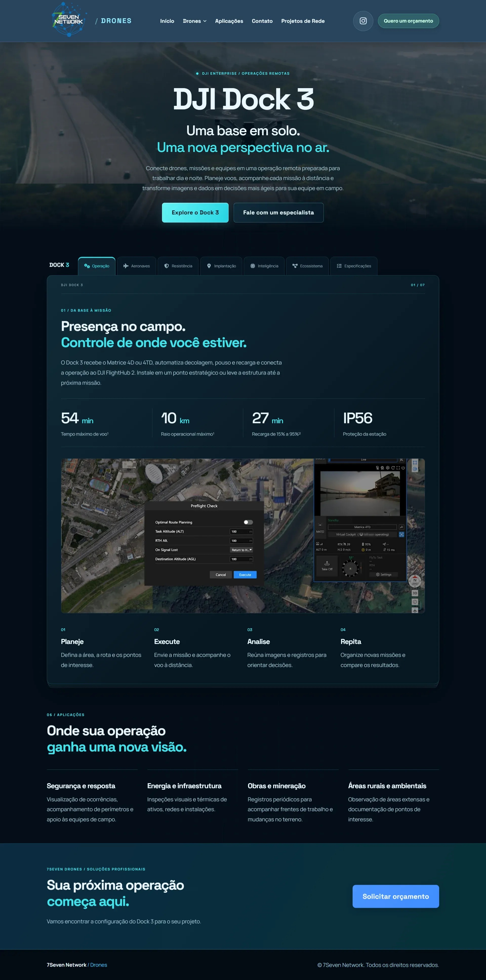Open the Contato menu item
The width and height of the screenshot is (486, 980).
(262, 21)
